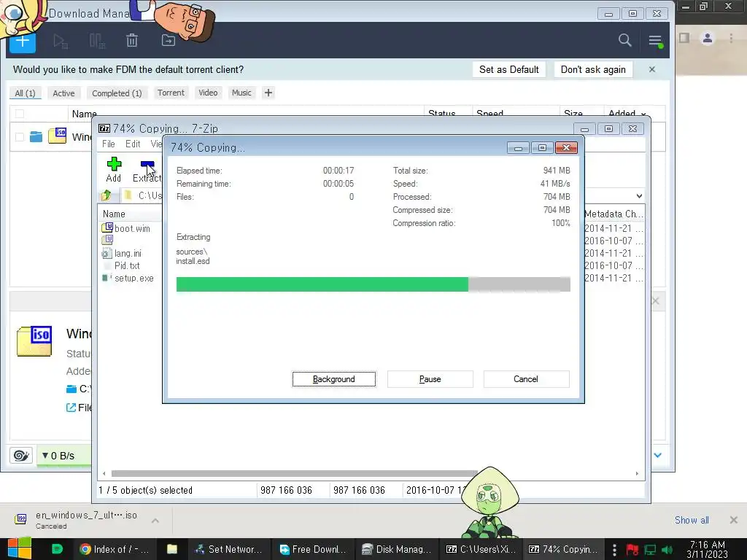Close the browser downloads bar

point(734,520)
